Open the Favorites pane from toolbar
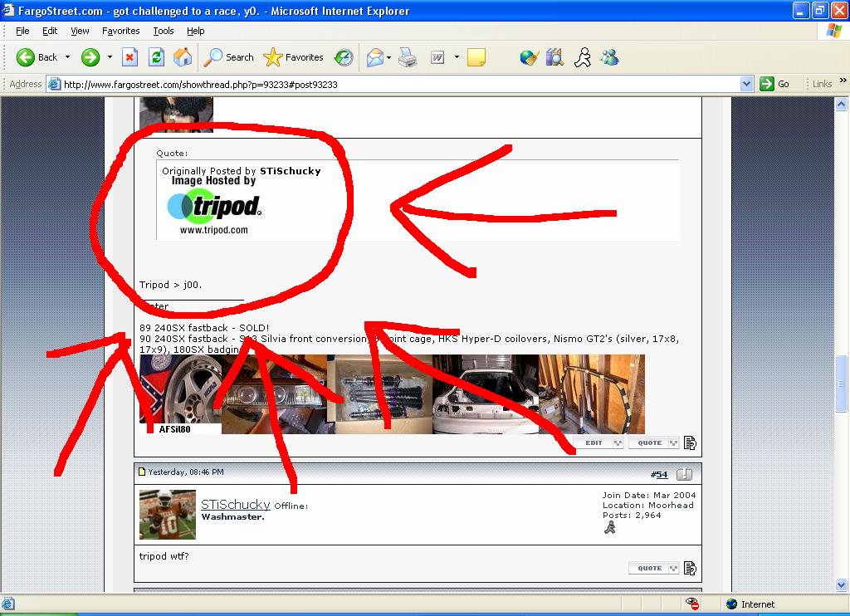This screenshot has height=616, width=850. pyautogui.click(x=293, y=57)
